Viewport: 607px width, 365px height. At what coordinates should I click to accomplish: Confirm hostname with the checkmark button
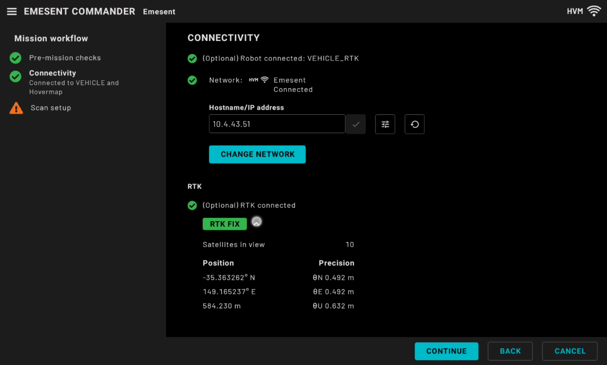pyautogui.click(x=356, y=124)
